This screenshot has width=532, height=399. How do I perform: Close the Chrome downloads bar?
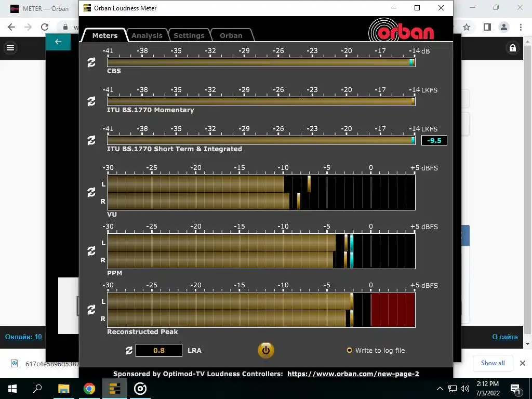pos(523,363)
